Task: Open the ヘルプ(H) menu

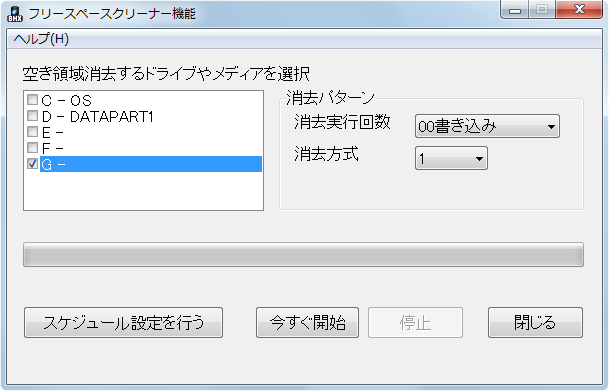Action: point(41,39)
